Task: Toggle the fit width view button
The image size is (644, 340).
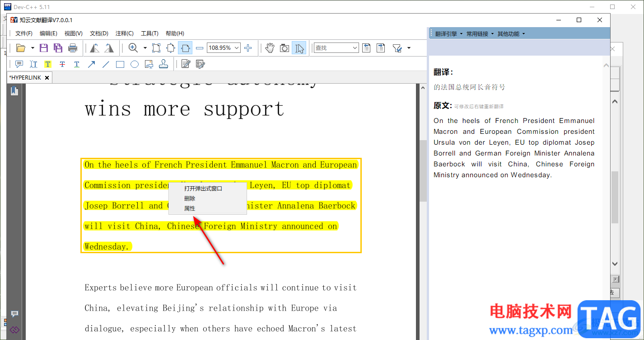Action: click(185, 48)
